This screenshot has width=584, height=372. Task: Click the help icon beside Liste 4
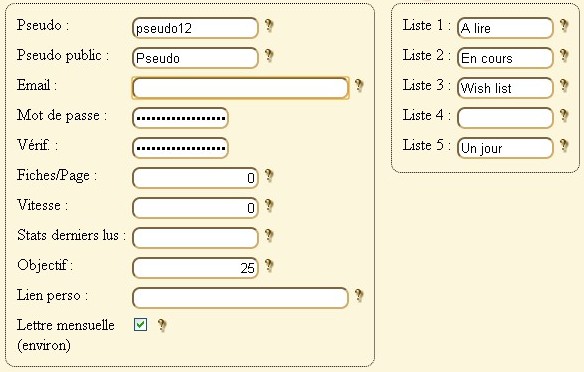[x=564, y=116]
